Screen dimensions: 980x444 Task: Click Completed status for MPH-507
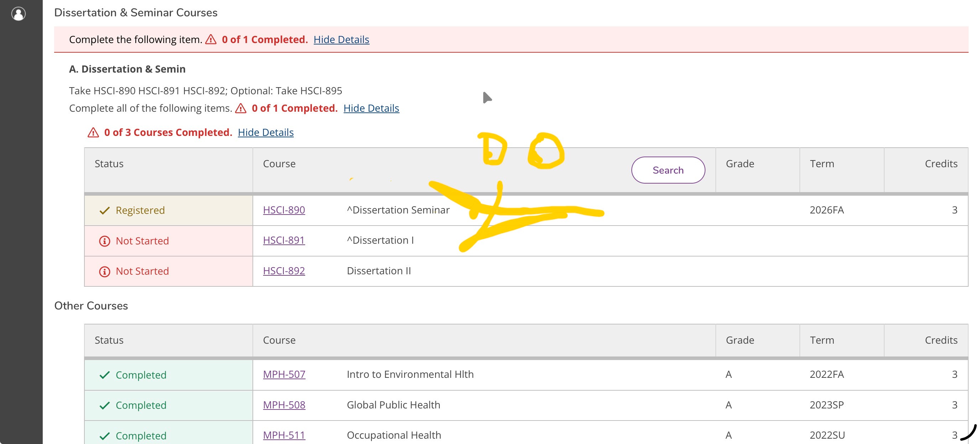(141, 375)
